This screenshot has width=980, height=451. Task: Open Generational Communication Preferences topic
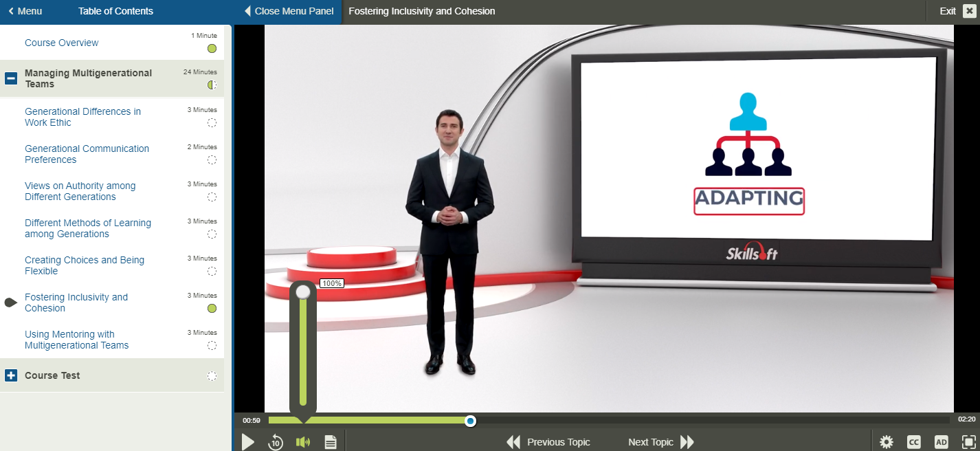(87, 154)
